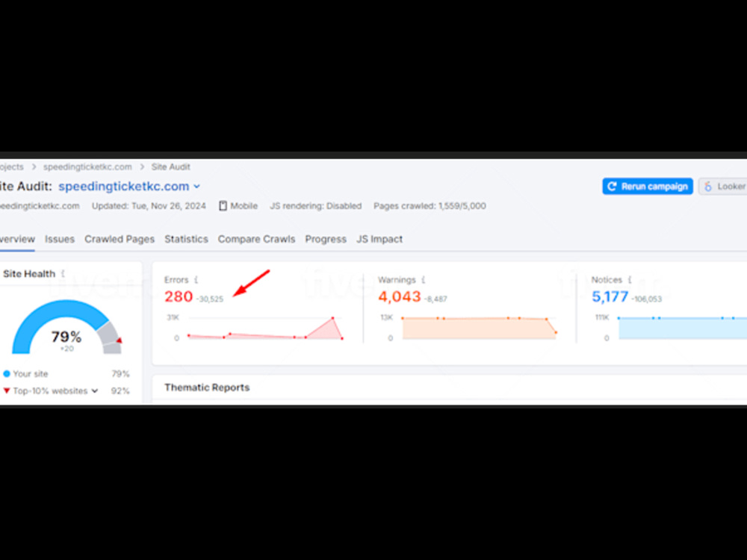747x560 pixels.
Task: Open the Crawled Pages tab
Action: click(x=120, y=239)
